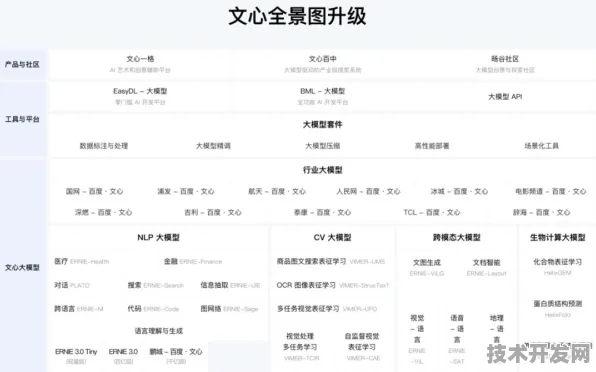Select 大模型压缩 tool
596x372 pixels.
pyautogui.click(x=323, y=146)
